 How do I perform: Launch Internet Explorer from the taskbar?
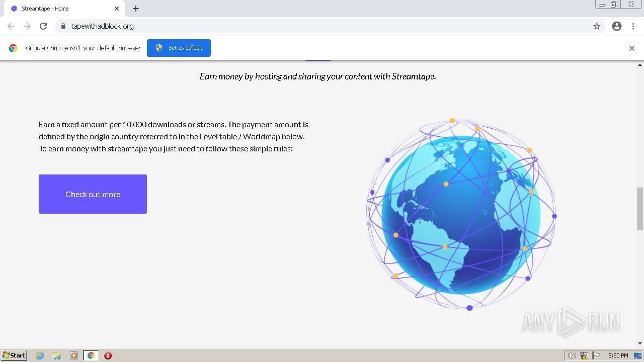[x=40, y=355]
